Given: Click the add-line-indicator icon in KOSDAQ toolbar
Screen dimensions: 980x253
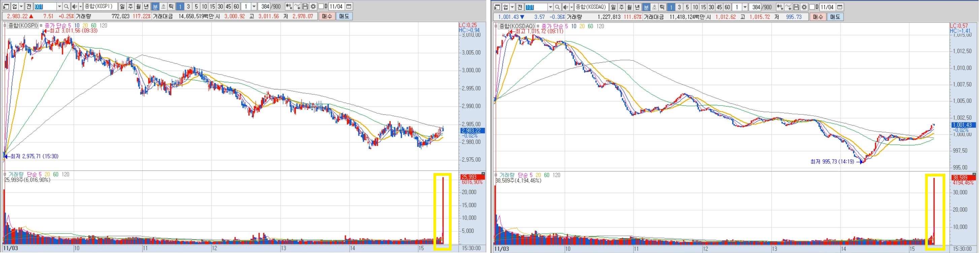Looking at the screenshot, I should coord(788,7).
